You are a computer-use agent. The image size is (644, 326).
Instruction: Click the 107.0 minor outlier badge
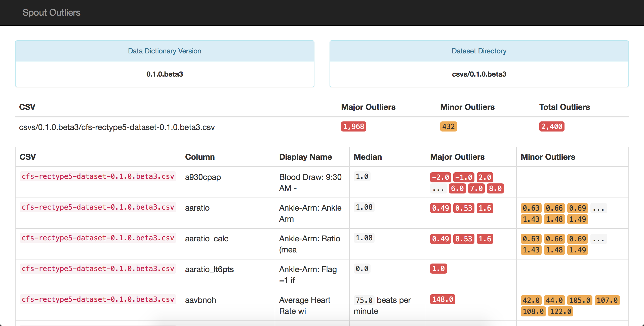pos(607,300)
